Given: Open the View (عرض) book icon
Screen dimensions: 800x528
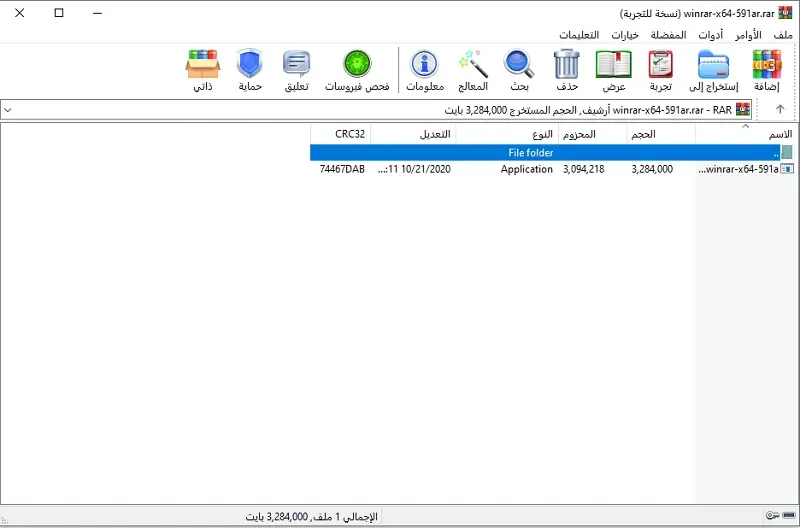Looking at the screenshot, I should coord(613,71).
